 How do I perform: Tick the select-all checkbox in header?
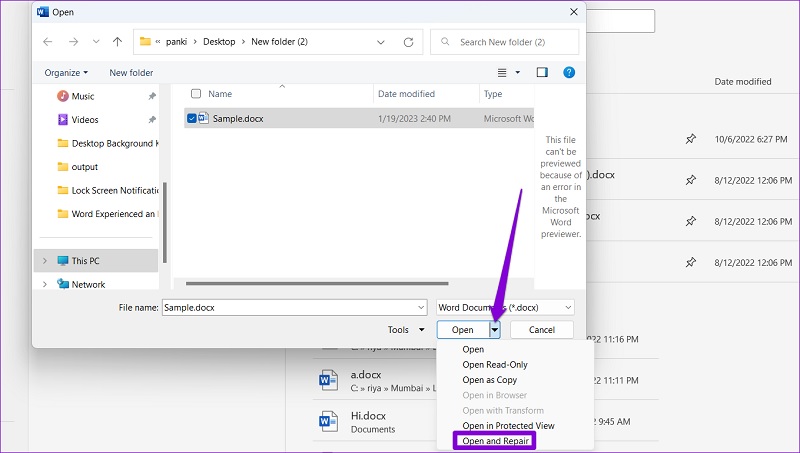[x=195, y=94]
